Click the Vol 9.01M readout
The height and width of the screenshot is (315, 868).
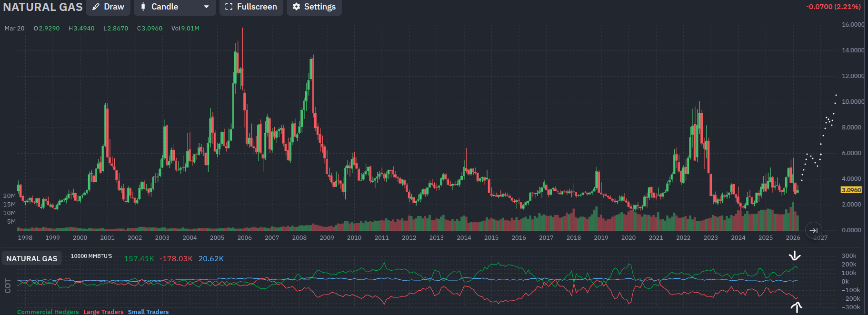(x=185, y=29)
